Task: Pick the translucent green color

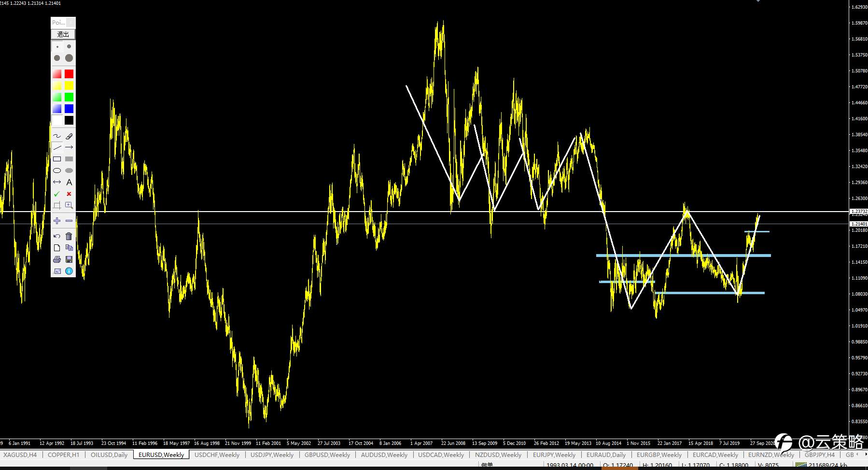Action: click(57, 97)
